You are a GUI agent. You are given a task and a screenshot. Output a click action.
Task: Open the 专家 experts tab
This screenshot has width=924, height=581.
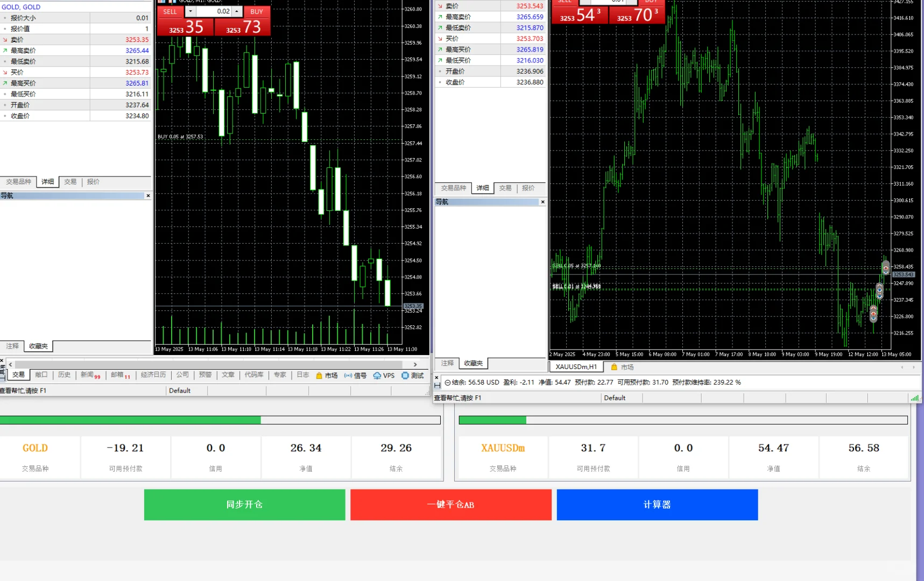pyautogui.click(x=280, y=375)
